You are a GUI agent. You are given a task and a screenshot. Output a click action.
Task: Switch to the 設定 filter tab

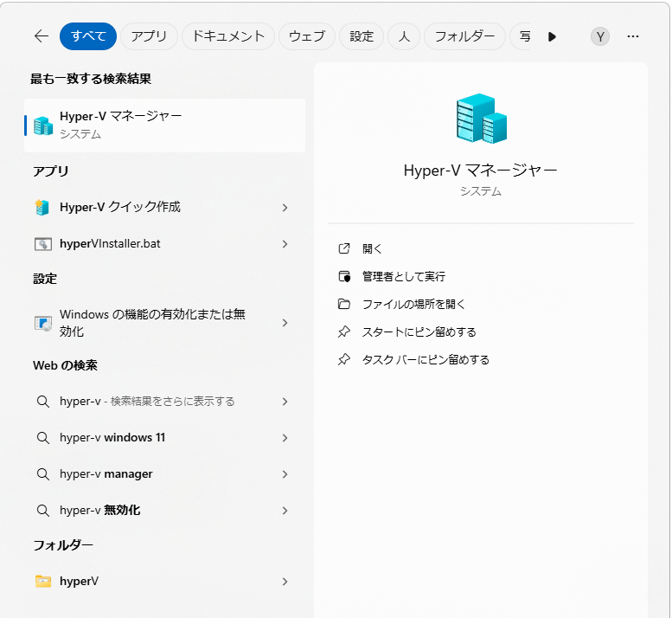[x=362, y=36]
